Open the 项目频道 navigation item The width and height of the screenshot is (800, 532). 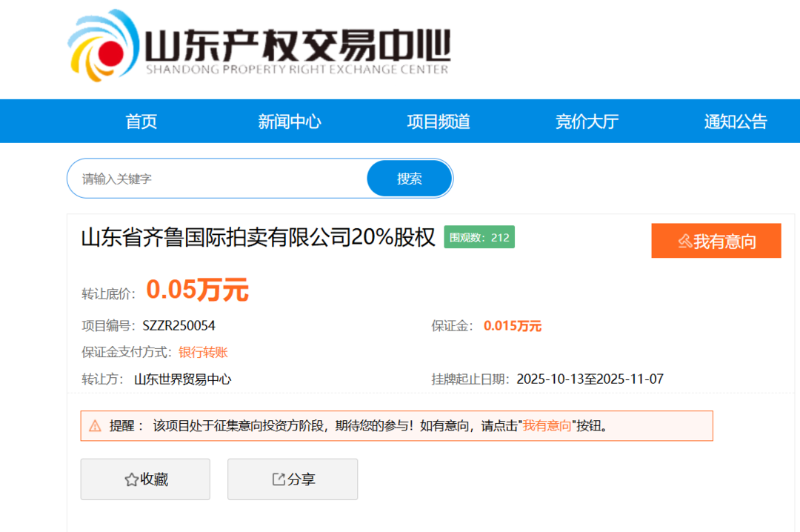pyautogui.click(x=439, y=122)
